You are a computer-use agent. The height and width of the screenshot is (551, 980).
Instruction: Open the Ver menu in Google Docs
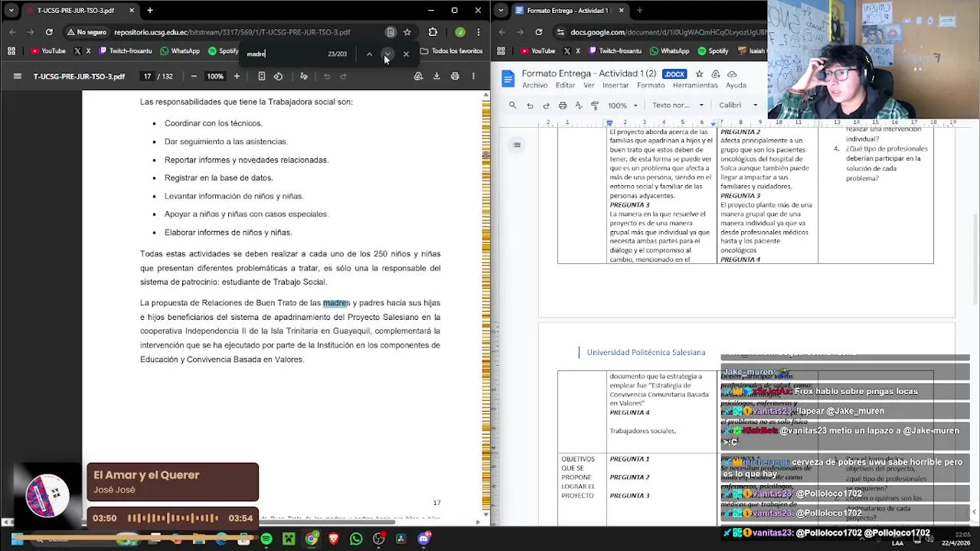(589, 85)
